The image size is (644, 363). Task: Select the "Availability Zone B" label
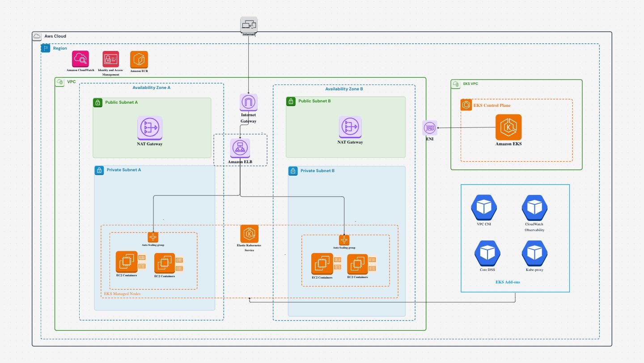tap(344, 89)
